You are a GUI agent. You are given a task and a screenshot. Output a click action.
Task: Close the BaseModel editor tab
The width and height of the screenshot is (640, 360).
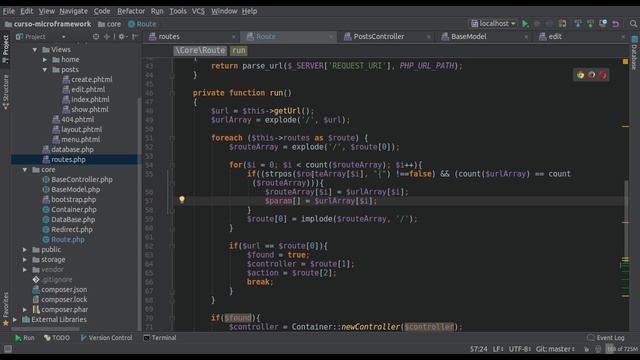point(526,37)
